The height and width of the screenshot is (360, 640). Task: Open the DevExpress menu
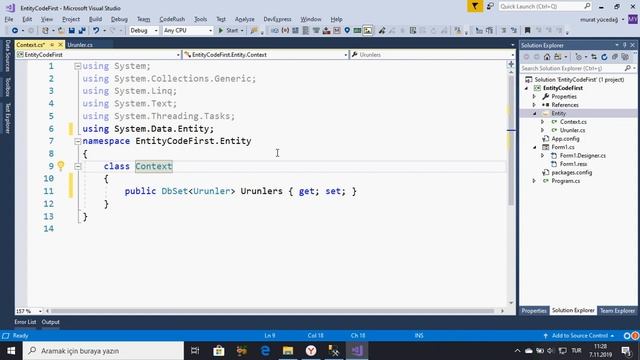(277, 19)
